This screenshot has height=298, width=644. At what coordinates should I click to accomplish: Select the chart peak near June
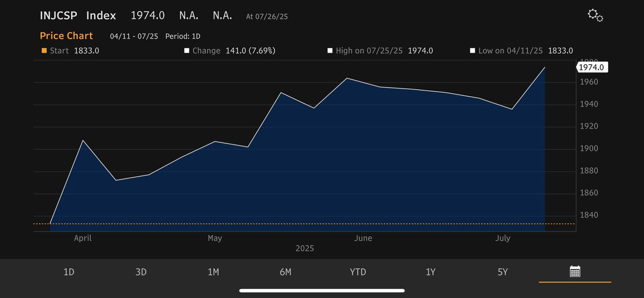click(347, 78)
